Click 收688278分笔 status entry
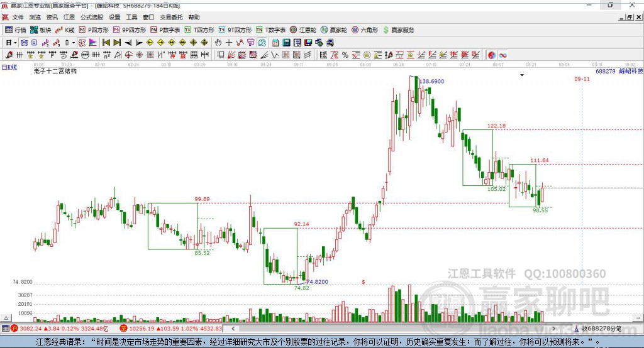 598,329
